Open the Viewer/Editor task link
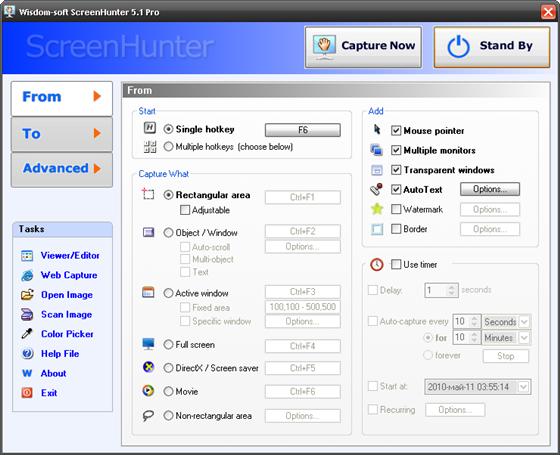 click(x=70, y=256)
